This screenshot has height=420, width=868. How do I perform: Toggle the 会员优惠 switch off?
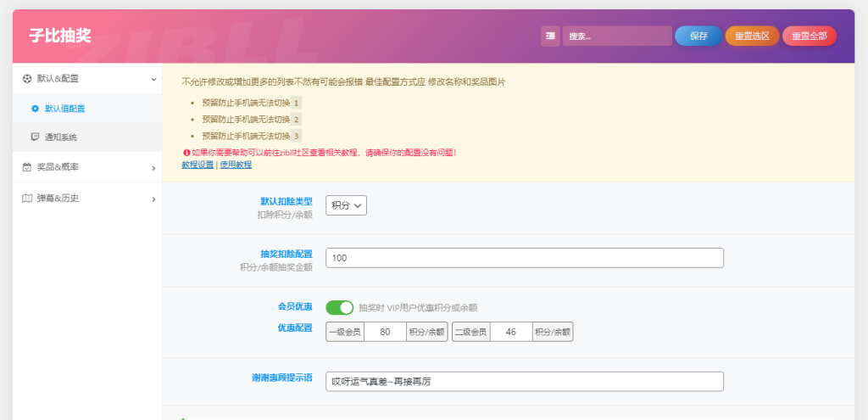339,308
